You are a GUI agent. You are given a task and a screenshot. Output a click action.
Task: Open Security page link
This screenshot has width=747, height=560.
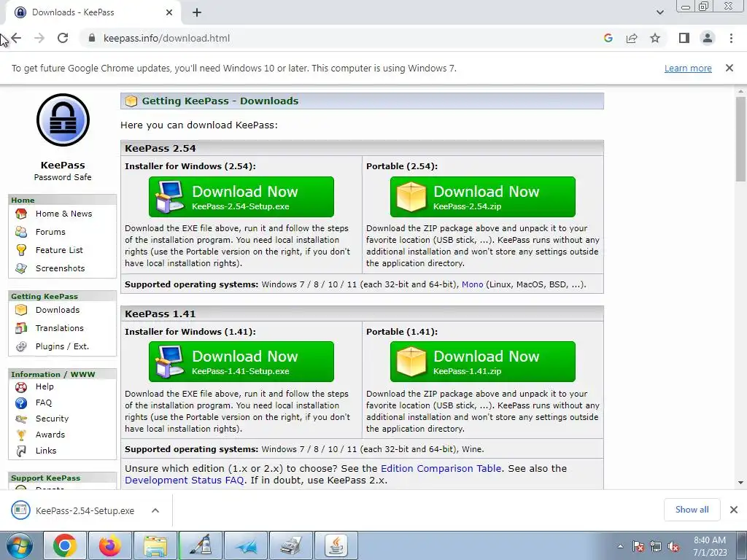[x=52, y=419]
